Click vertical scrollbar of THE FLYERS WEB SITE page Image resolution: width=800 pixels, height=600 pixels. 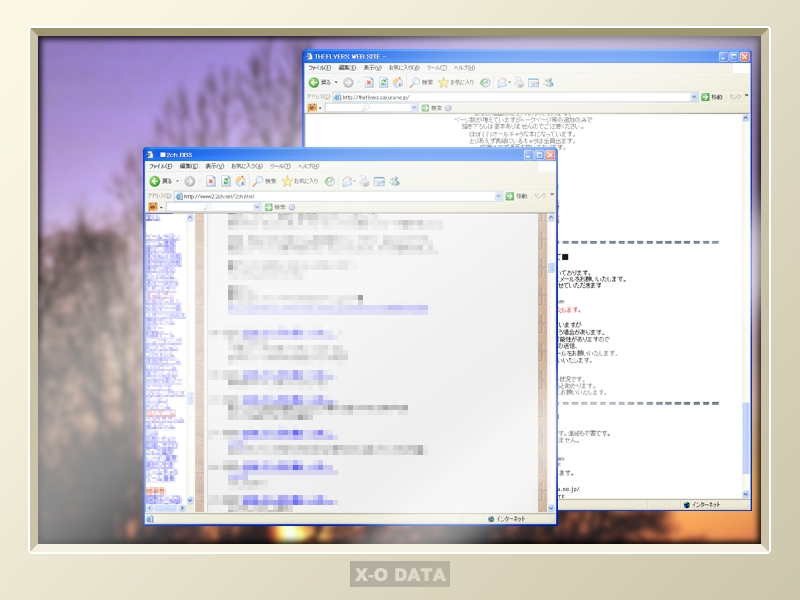[x=745, y=300]
